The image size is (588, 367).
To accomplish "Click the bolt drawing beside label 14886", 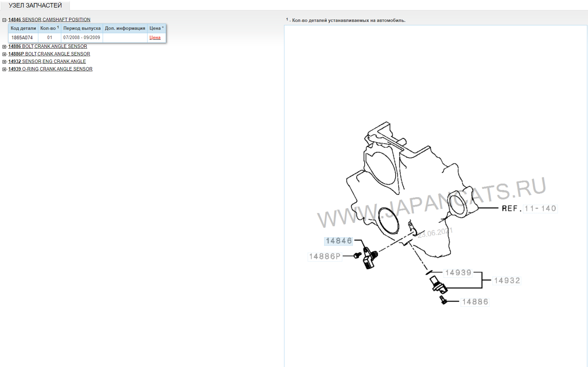I will [x=443, y=300].
